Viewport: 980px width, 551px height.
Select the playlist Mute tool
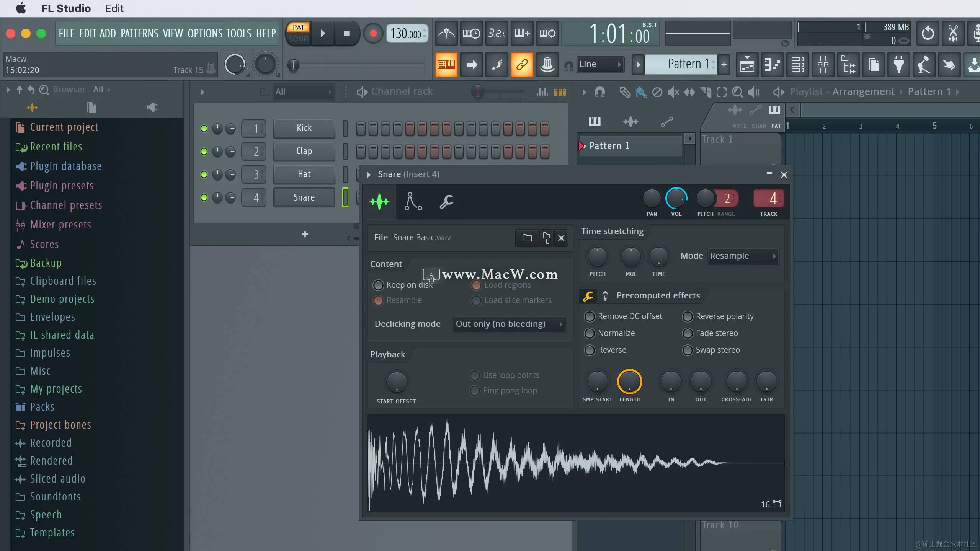pos(673,92)
